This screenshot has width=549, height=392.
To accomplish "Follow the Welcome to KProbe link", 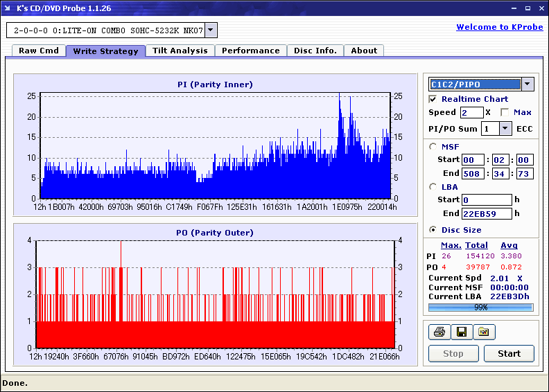I will tap(498, 27).
